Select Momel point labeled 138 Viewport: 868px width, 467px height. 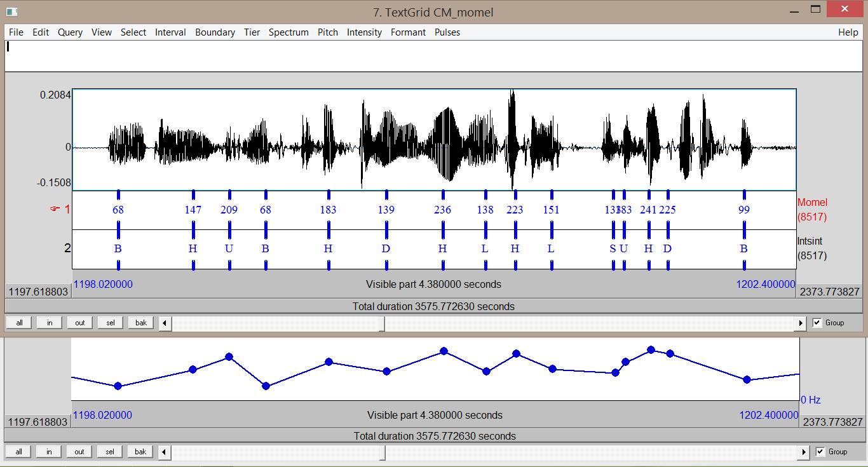(485, 210)
